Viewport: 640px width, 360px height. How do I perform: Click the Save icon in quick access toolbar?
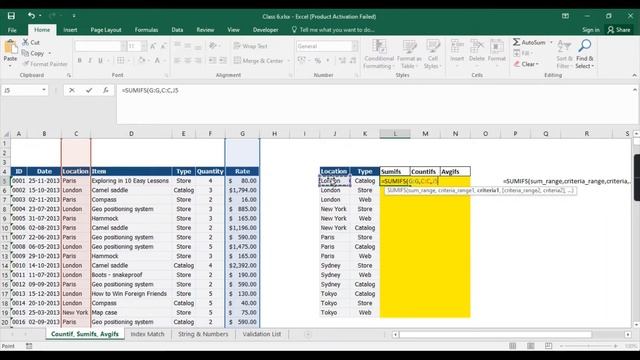click(x=11, y=16)
